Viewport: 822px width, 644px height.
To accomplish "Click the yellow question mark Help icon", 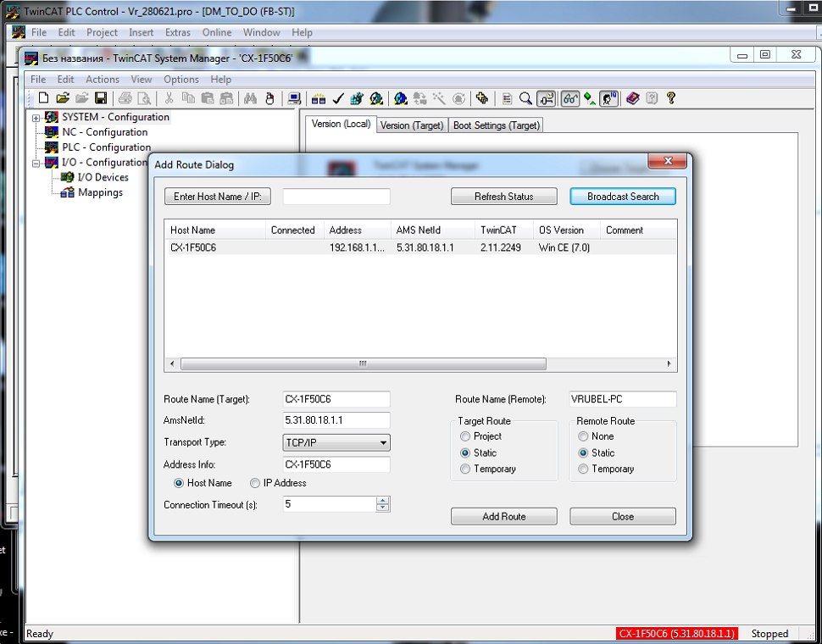I will pyautogui.click(x=670, y=98).
